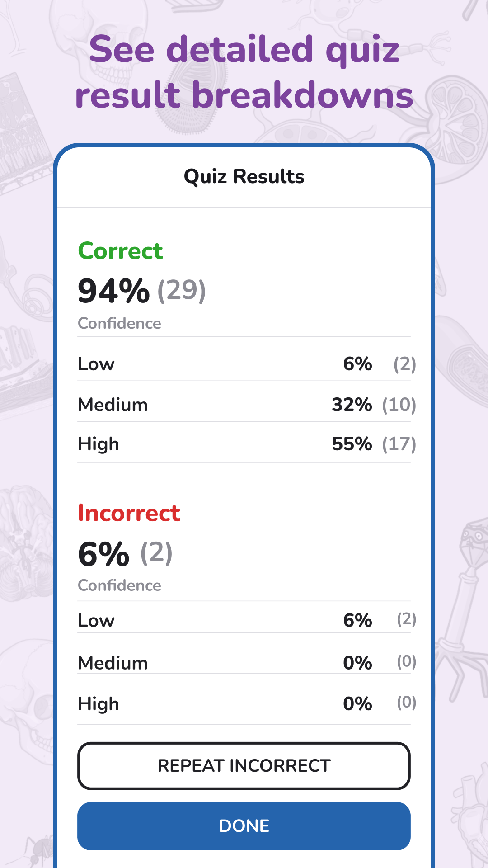Tap the 55% high confidence value

[352, 444]
